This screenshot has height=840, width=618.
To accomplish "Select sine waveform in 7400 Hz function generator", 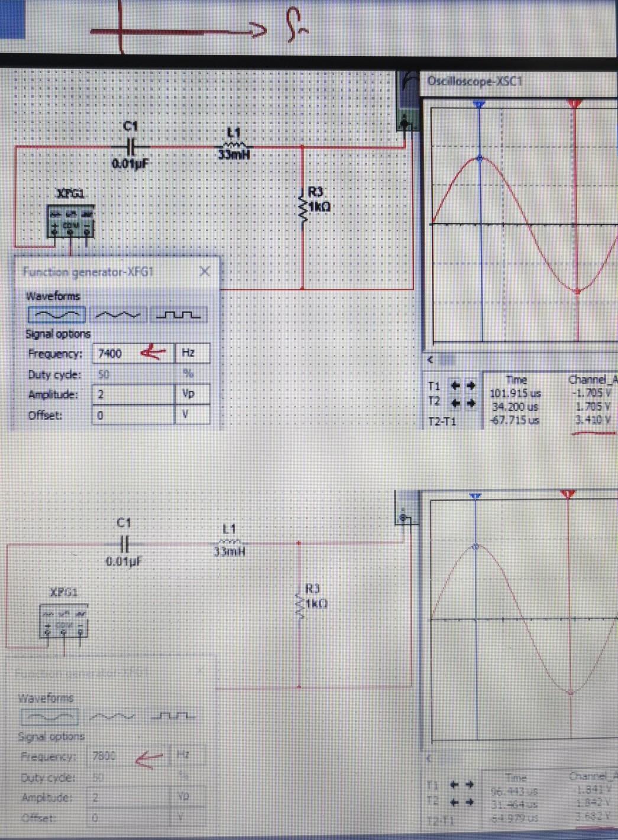I will click(57, 314).
